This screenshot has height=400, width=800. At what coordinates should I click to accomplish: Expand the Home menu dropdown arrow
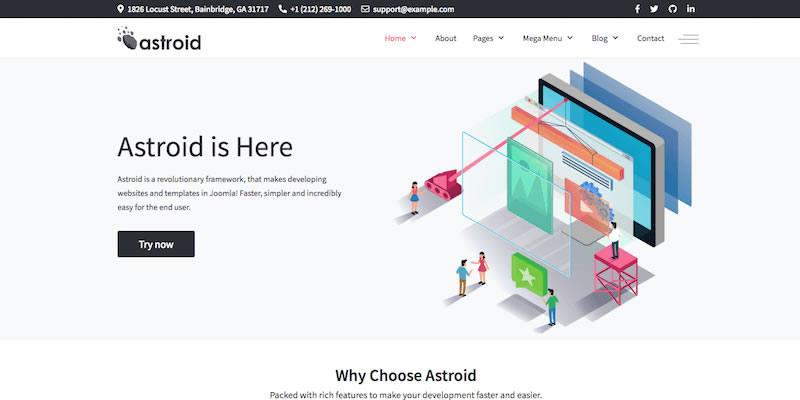414,39
